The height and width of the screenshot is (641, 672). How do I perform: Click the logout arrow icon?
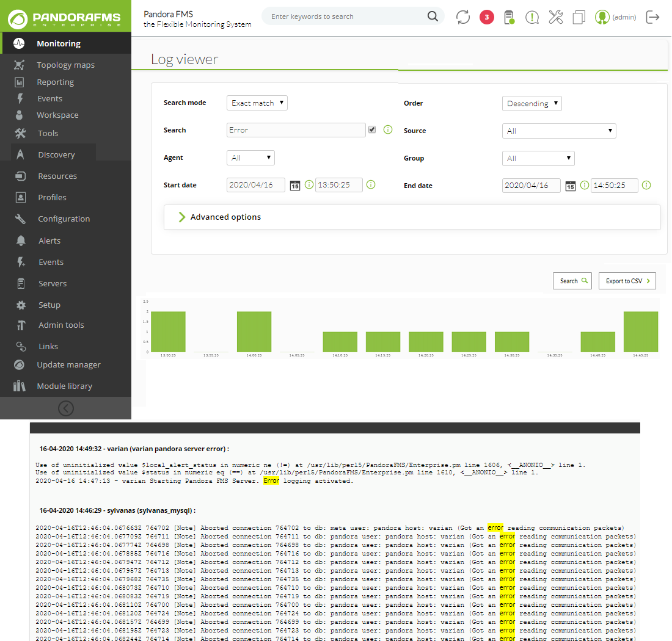click(652, 17)
